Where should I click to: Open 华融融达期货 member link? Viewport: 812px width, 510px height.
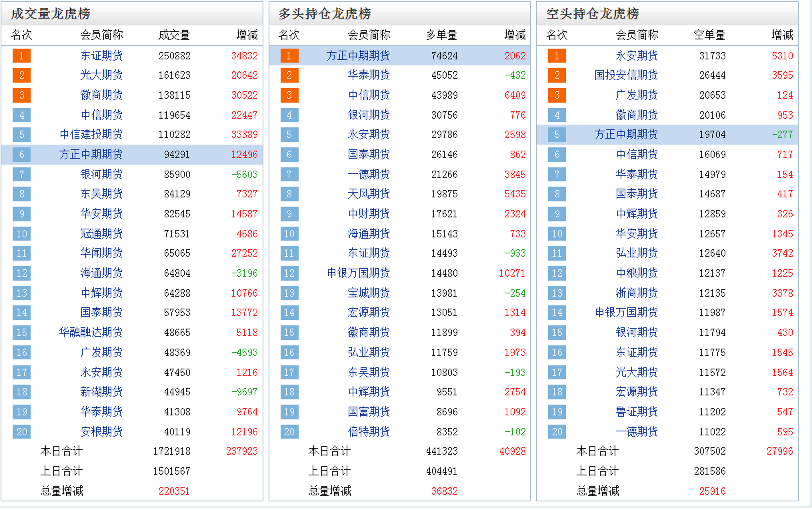pyautogui.click(x=91, y=333)
